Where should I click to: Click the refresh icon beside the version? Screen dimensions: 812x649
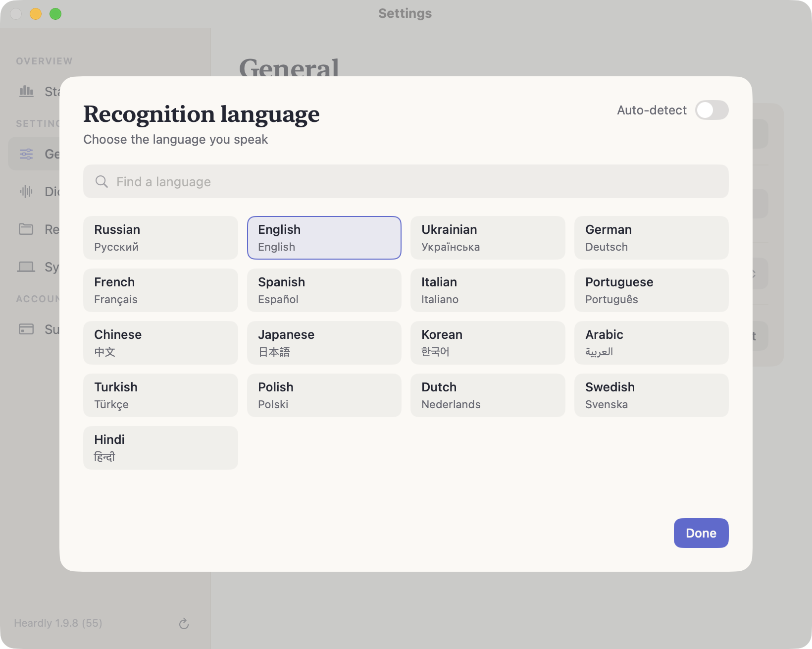[x=184, y=623]
